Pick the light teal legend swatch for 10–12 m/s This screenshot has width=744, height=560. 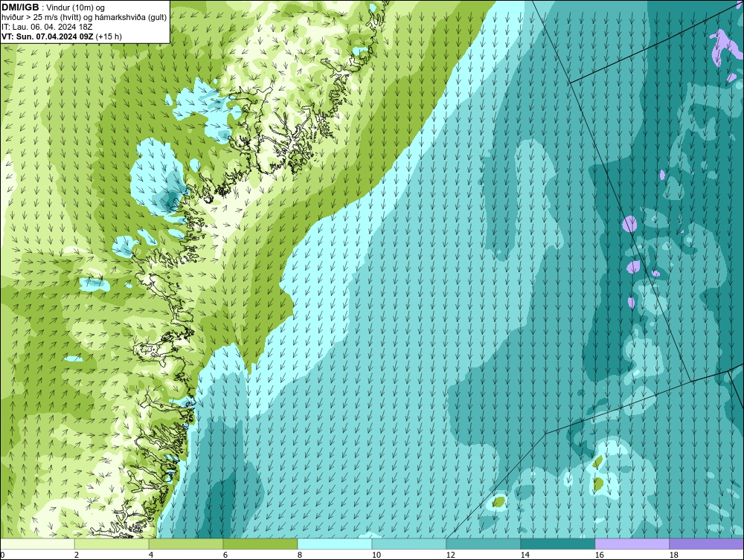[409, 544]
